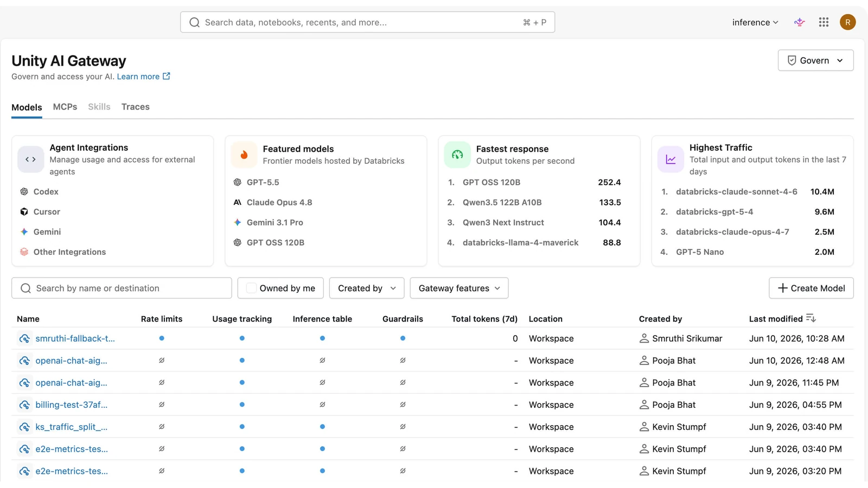868x488 pixels.
Task: Click the Other Integrations stack icon
Action: coord(24,252)
